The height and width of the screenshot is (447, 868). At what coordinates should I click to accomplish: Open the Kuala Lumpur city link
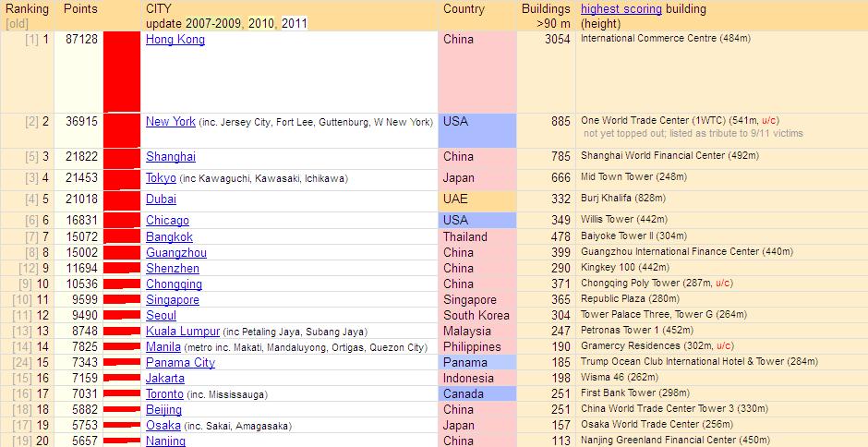pyautogui.click(x=183, y=332)
